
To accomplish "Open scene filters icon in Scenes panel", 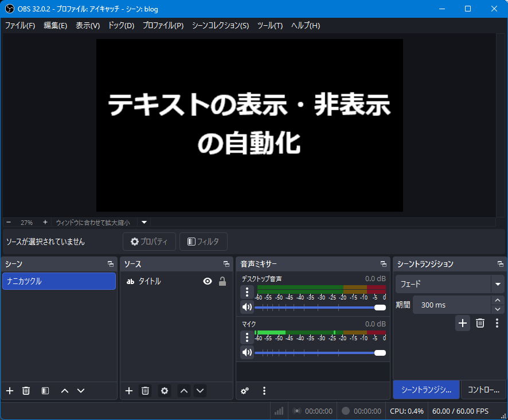I will click(x=45, y=391).
